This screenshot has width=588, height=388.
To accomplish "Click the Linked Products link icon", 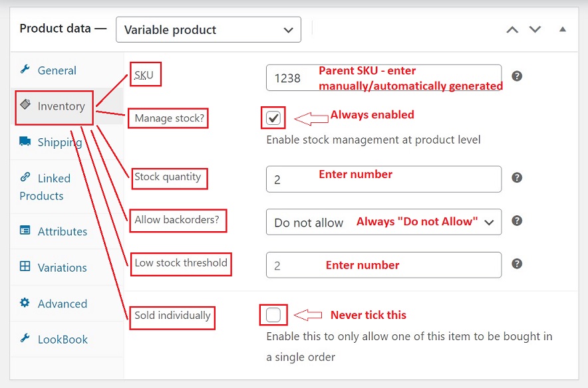I will pos(25,177).
